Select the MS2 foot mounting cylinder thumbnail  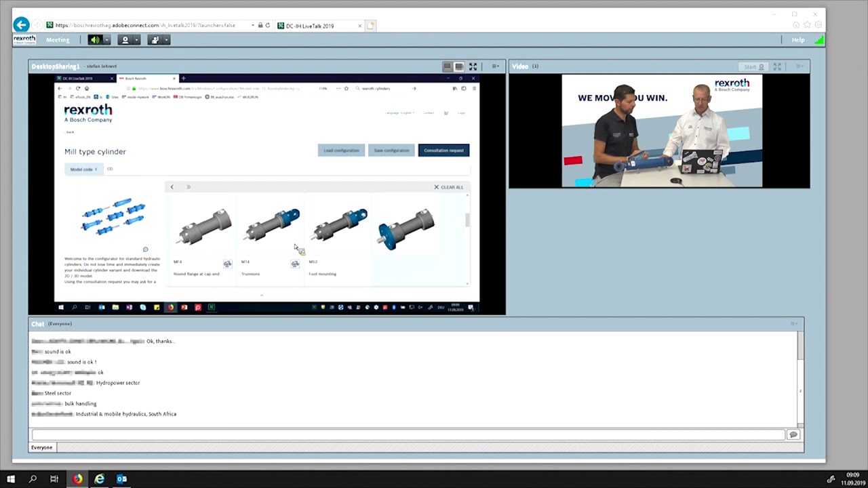339,226
